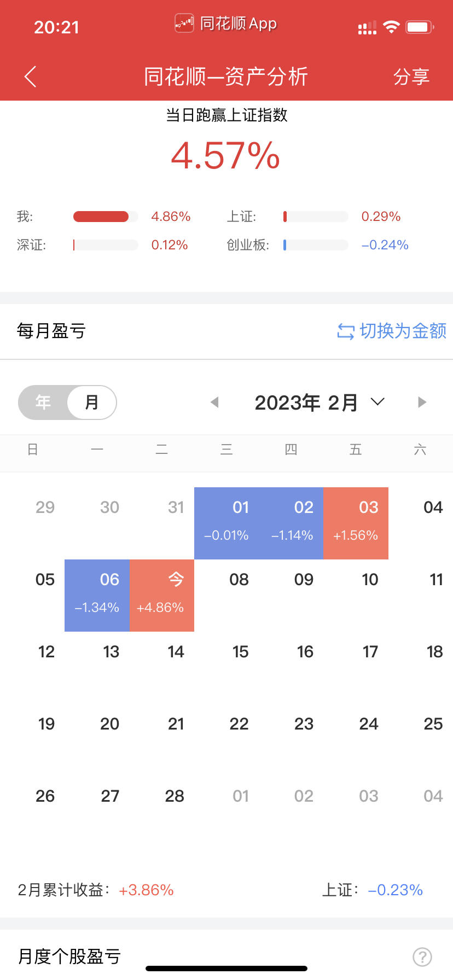The image size is (453, 980).
Task: Switch view to 月 (month)
Action: (x=92, y=402)
